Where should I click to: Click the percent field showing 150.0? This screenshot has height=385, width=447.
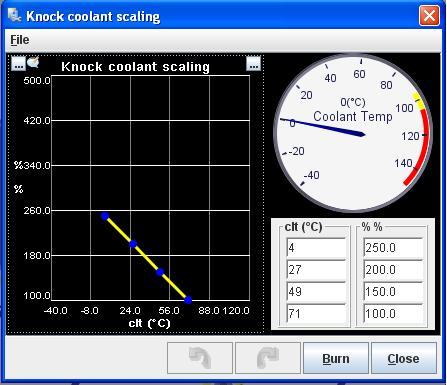pos(393,292)
